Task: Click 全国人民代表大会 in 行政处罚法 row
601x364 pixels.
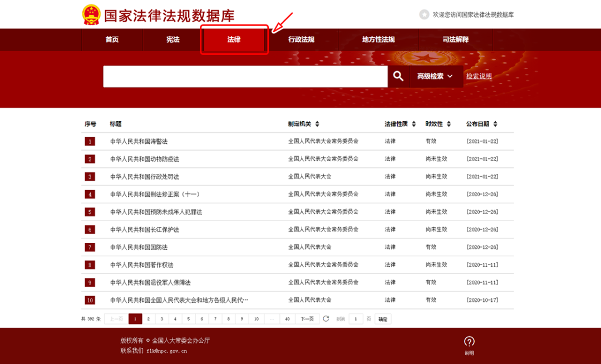Action: click(310, 177)
